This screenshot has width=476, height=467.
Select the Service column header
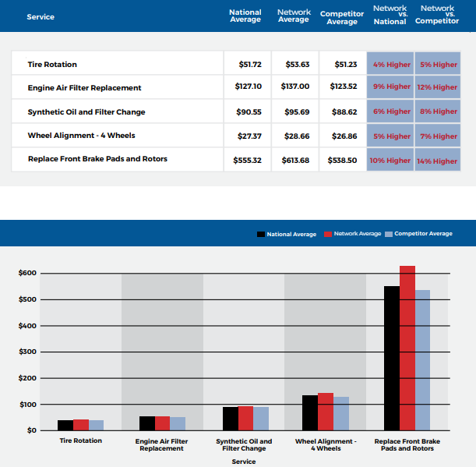tap(41, 16)
